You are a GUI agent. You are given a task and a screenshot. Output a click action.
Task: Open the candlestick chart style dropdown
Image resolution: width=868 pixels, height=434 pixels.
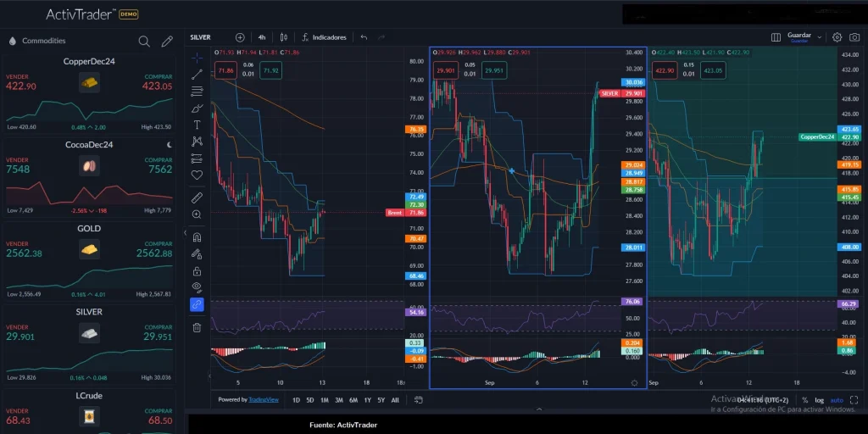(284, 37)
